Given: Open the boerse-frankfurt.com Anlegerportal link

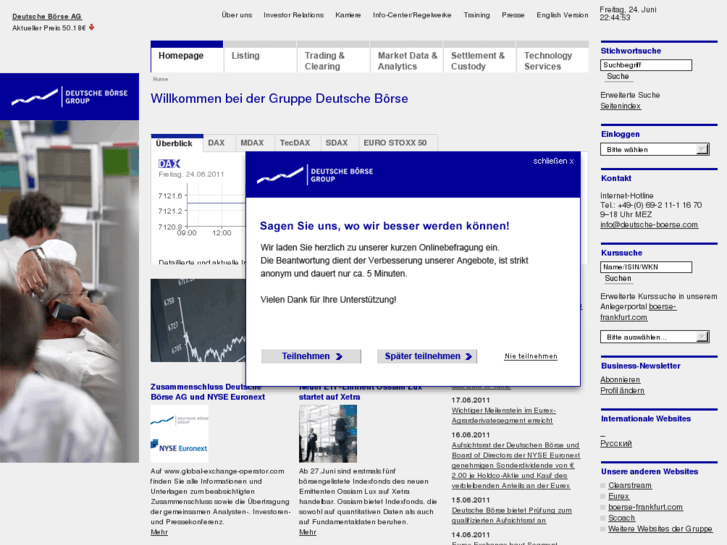Looking at the screenshot, I should 638,312.
